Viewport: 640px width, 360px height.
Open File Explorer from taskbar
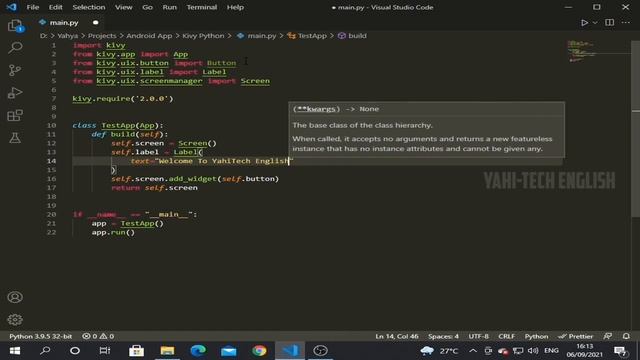point(167,351)
